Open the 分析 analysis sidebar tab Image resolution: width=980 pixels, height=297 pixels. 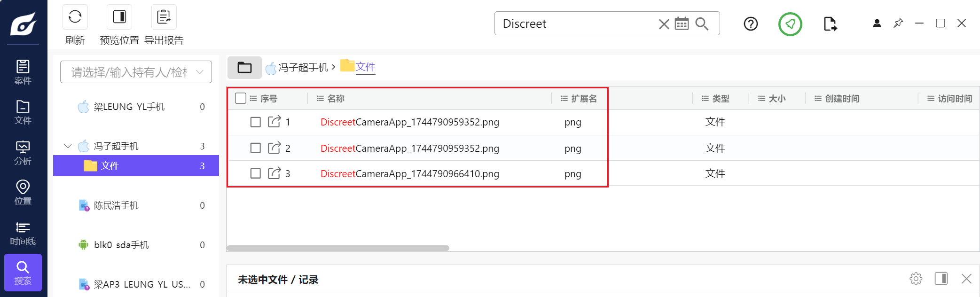(23, 153)
